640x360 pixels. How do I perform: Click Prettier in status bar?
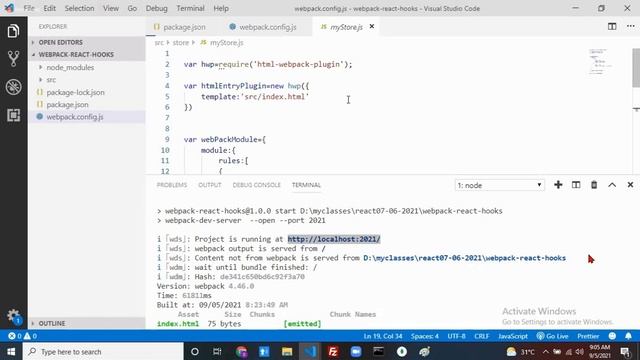[x=588, y=336]
